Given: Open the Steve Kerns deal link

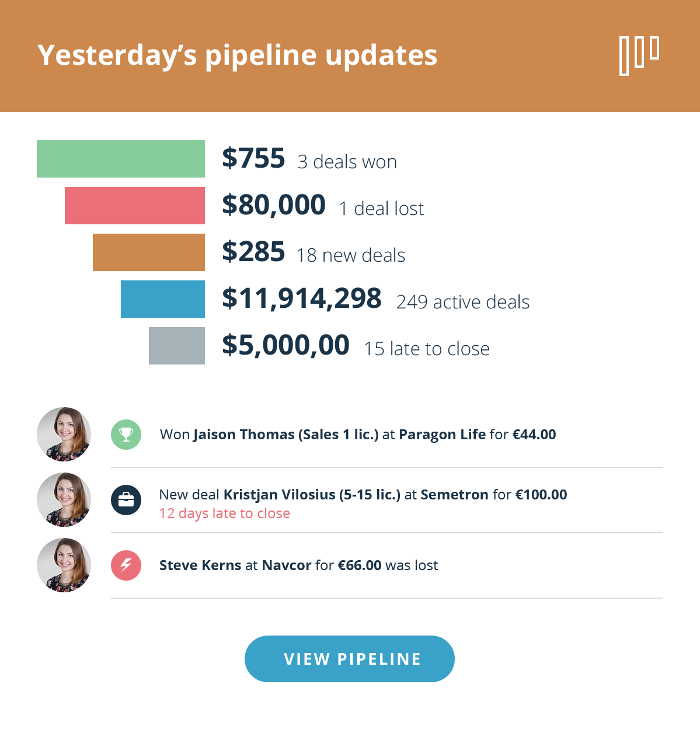Looking at the screenshot, I should click(200, 565).
